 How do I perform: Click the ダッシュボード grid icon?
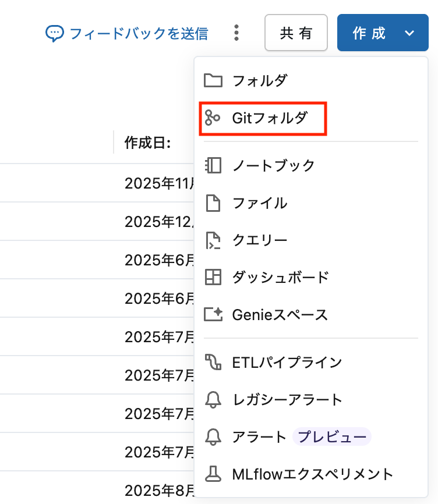point(213,278)
